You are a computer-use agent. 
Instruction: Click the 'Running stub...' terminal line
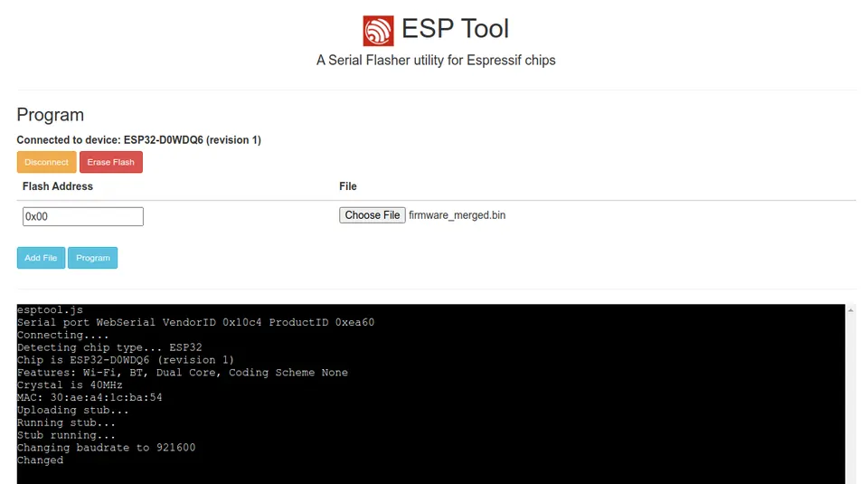[66, 423]
